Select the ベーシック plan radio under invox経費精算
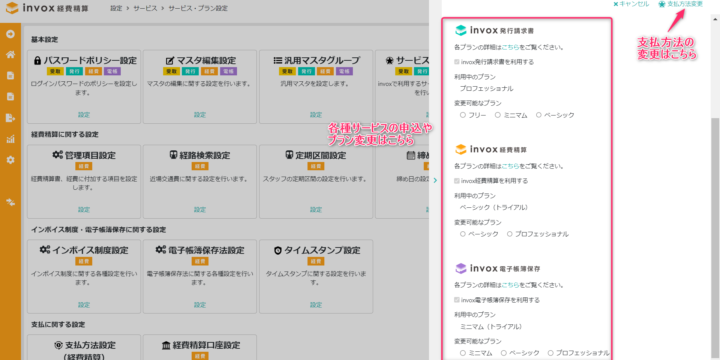 pyautogui.click(x=462, y=234)
